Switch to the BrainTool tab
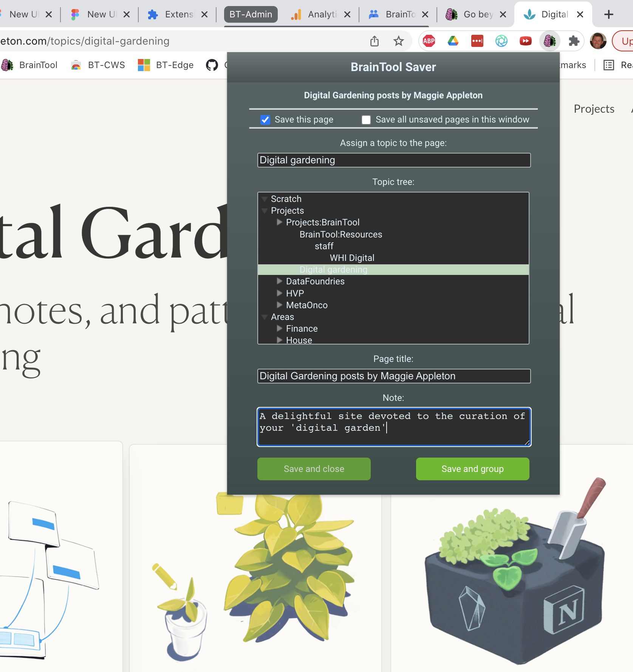This screenshot has height=672, width=633. (399, 14)
